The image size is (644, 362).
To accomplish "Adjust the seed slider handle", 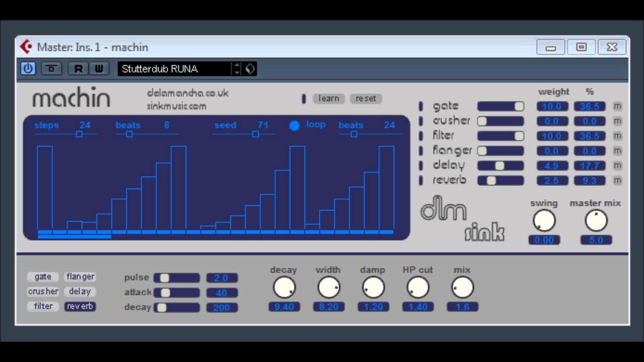I will [x=256, y=134].
